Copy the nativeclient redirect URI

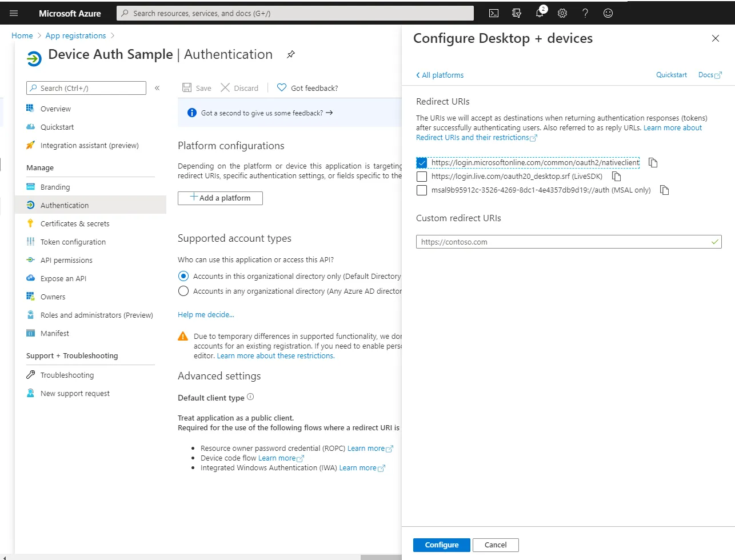click(653, 163)
